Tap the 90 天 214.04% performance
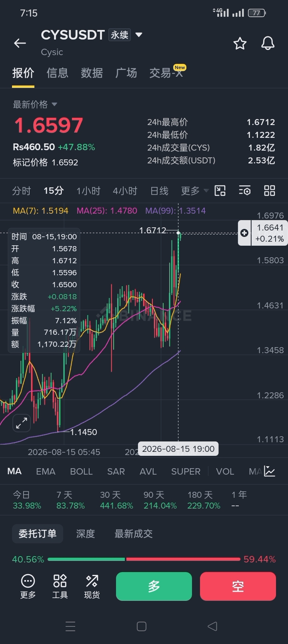This screenshot has width=288, height=644. [160, 500]
